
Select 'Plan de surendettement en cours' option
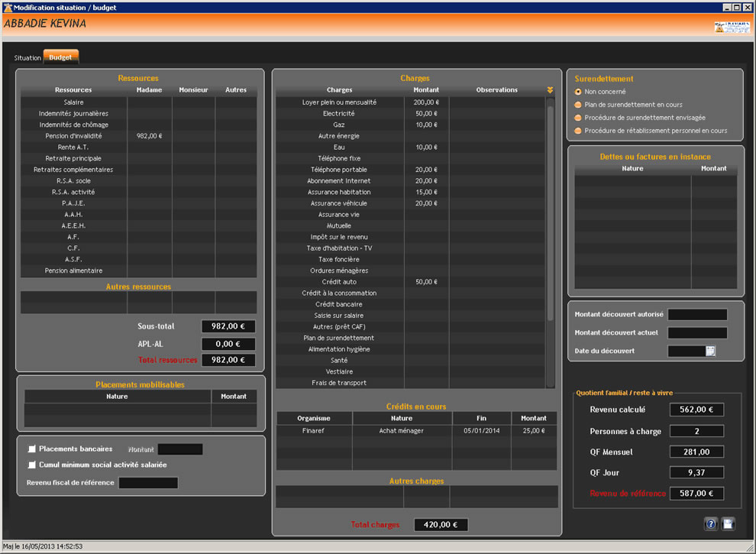(578, 105)
